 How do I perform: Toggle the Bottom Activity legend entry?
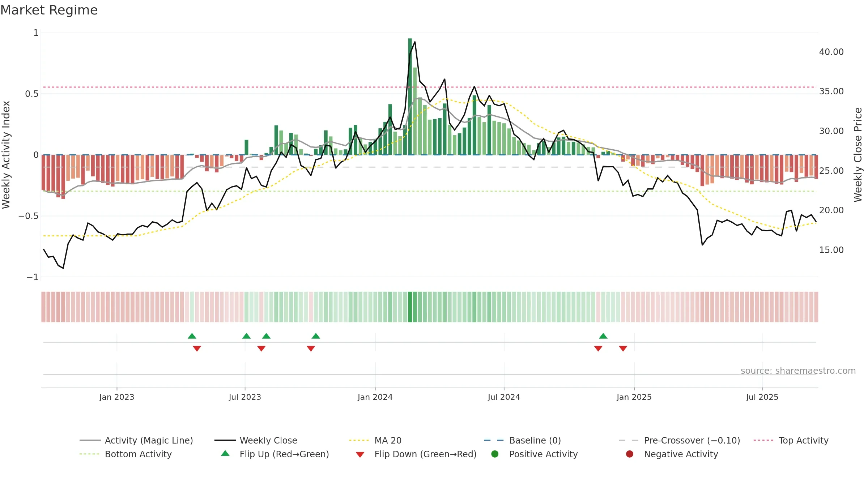pos(125,454)
